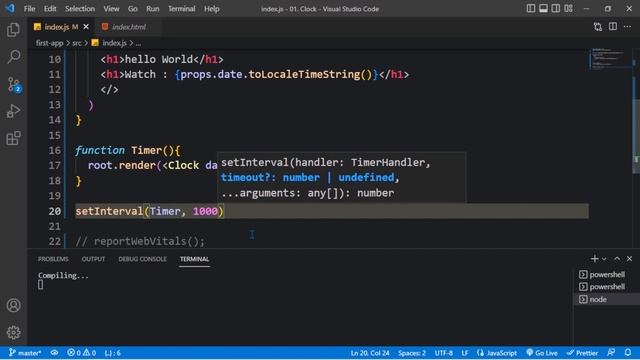Select the second powershell terminal

pyautogui.click(x=606, y=287)
